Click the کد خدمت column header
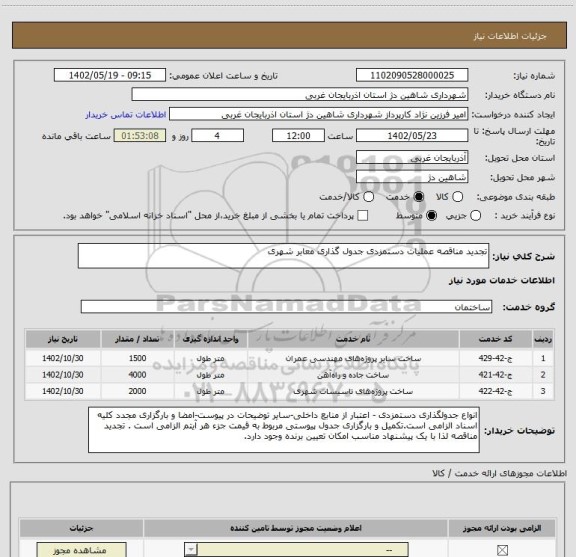Image resolution: width=576 pixels, height=557 pixels. coord(495,339)
